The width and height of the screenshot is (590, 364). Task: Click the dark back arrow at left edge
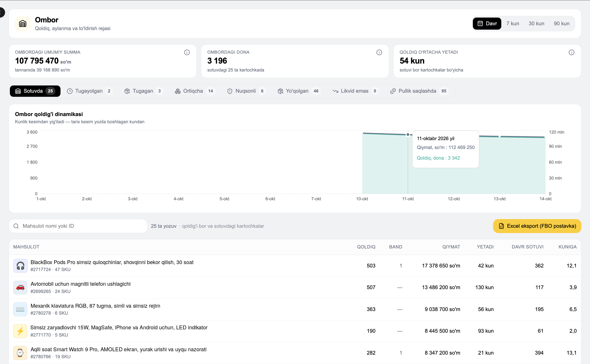2,13
